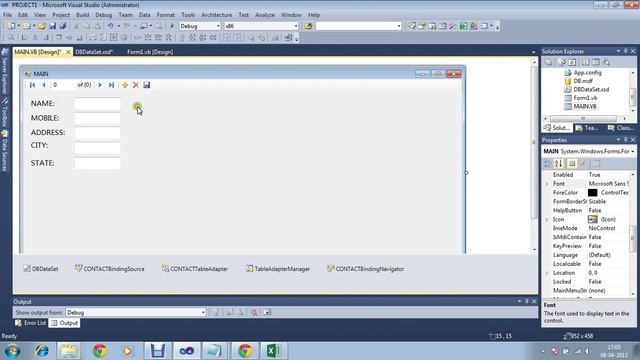The image size is (640, 360).
Task: Click the Open File folder icon
Action: (42, 26)
